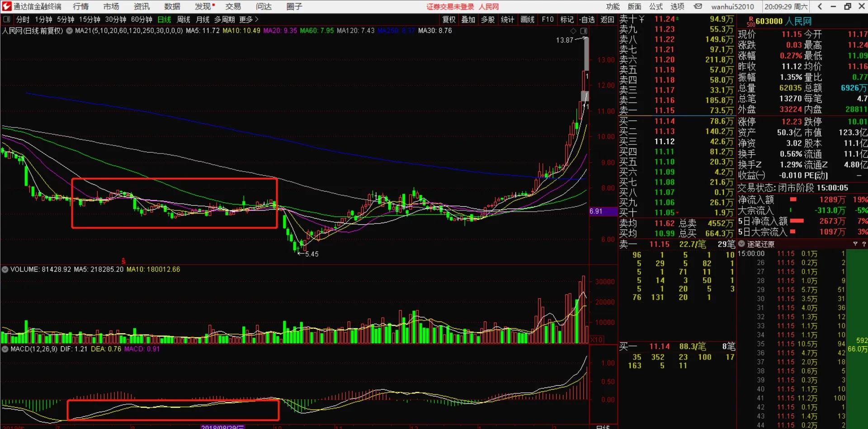Click the 买一 11.14 order row

coord(677,121)
